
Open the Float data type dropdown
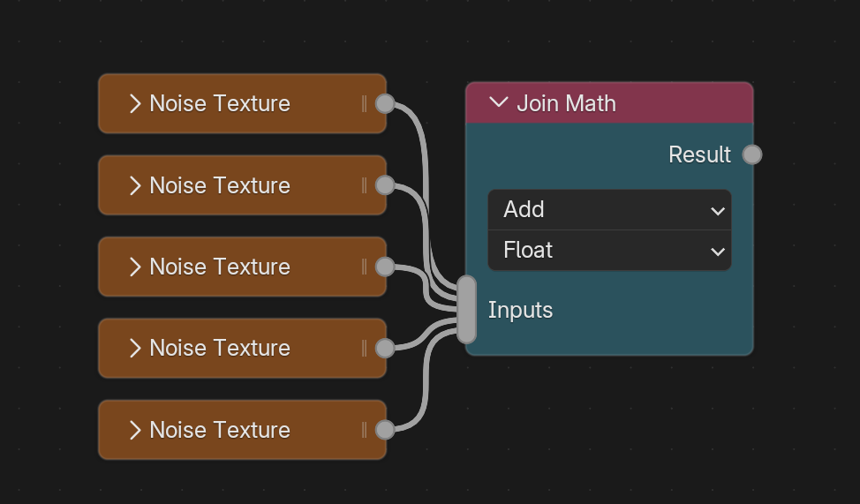click(x=609, y=250)
